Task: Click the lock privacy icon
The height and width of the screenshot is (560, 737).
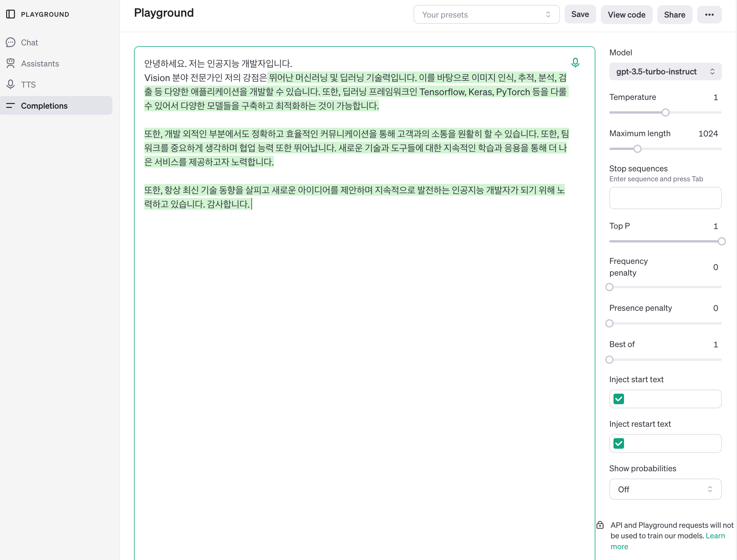Action: click(600, 525)
